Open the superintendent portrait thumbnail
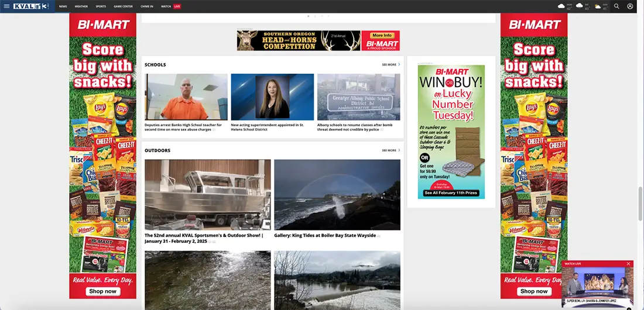 [272, 97]
